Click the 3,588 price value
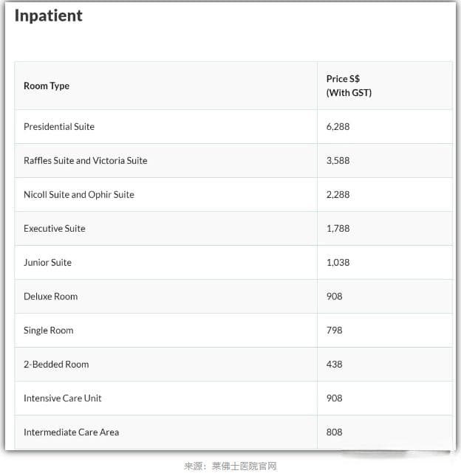The image size is (461, 476). point(338,161)
